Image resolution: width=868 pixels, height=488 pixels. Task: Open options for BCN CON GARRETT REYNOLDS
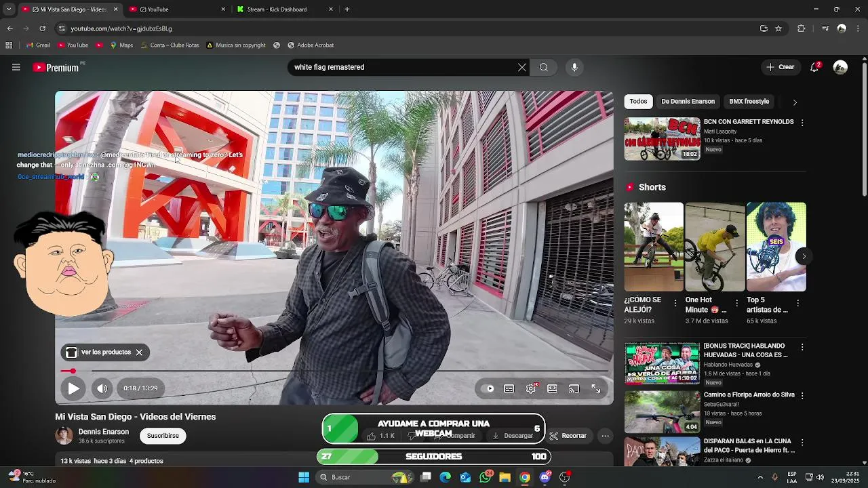802,123
